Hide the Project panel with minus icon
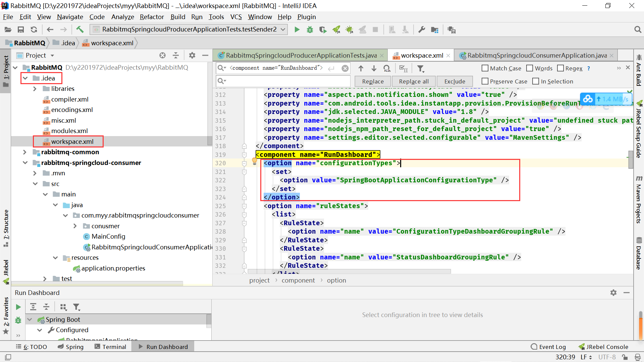This screenshot has width=644, height=362. 205,55
